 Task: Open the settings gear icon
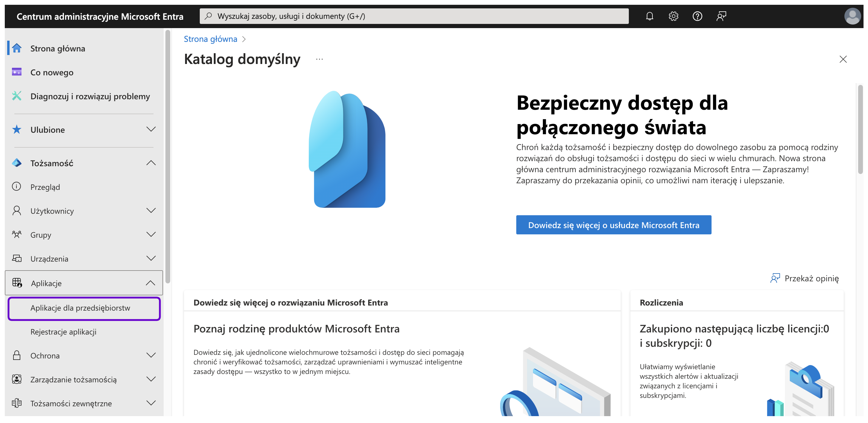[673, 16]
